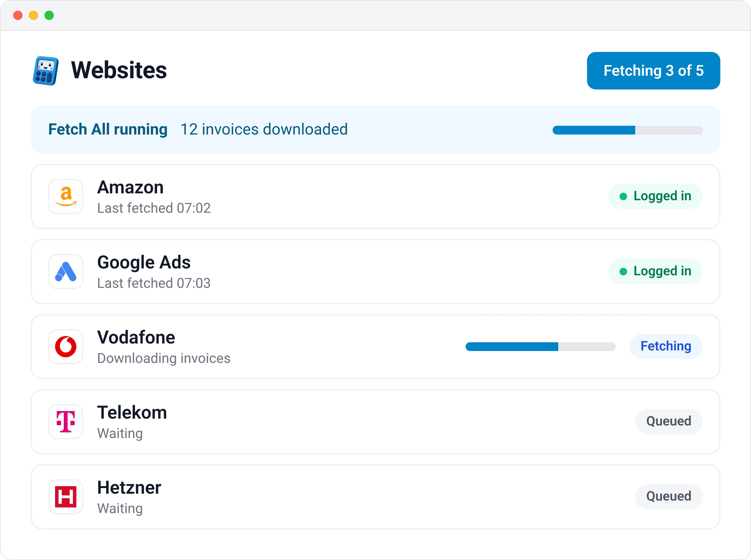The width and height of the screenshot is (751, 560).
Task: Click the Vodafone logo icon
Action: 66,347
